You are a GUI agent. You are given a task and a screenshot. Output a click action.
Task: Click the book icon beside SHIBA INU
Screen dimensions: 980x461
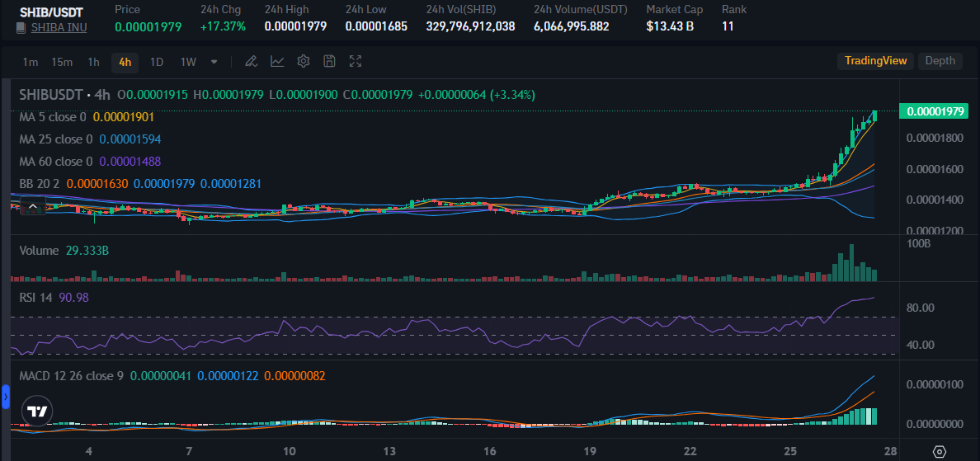click(21, 27)
